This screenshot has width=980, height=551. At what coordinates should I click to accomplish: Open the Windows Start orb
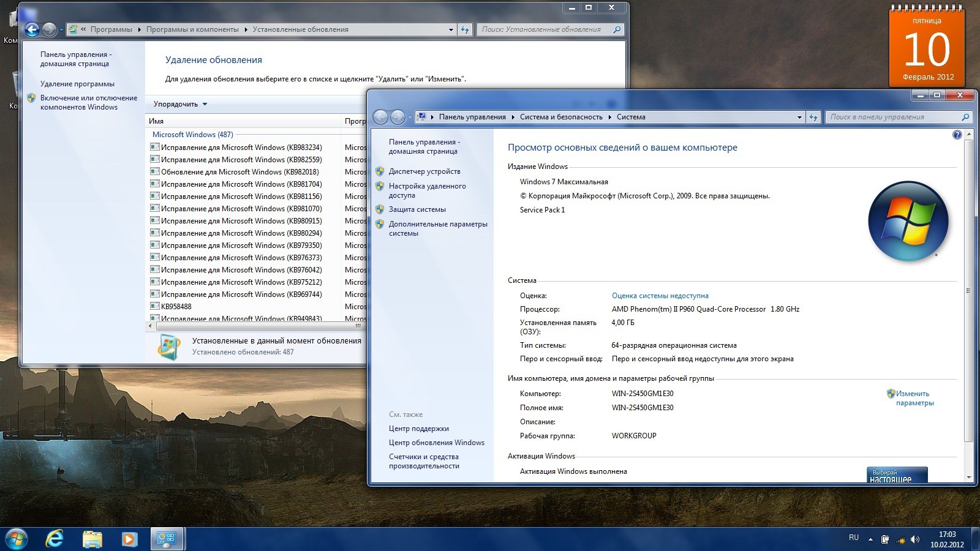[17, 539]
